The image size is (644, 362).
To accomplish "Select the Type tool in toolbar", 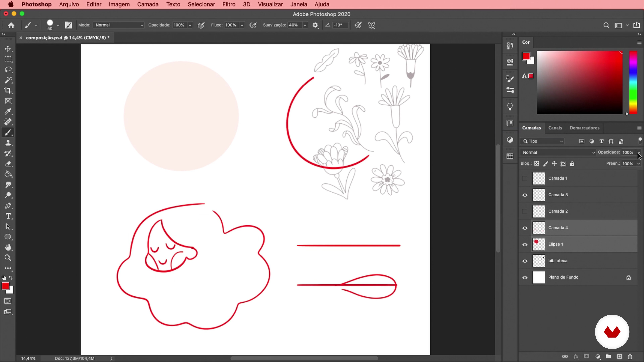I will [8, 216].
